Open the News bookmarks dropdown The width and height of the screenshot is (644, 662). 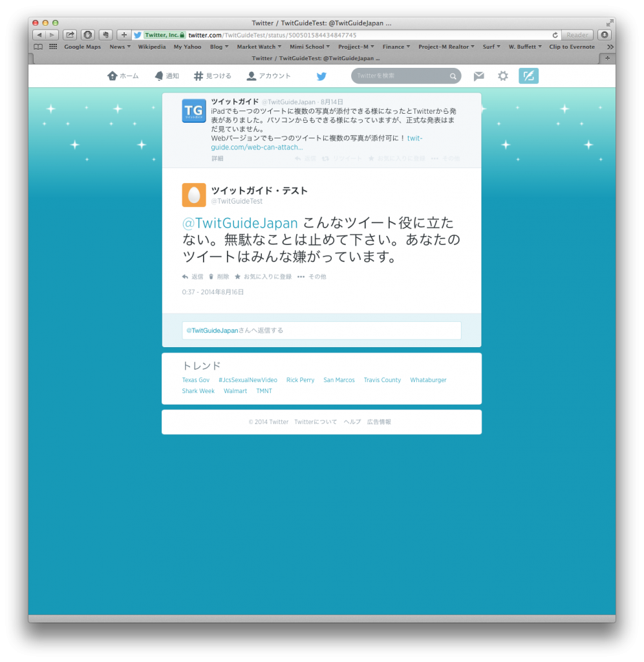coord(120,47)
